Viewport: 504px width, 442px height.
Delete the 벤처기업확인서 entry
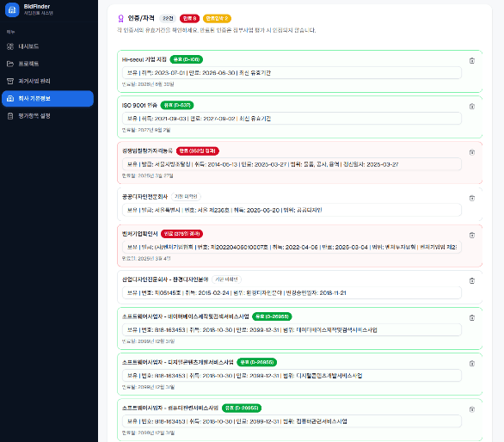(x=472, y=236)
